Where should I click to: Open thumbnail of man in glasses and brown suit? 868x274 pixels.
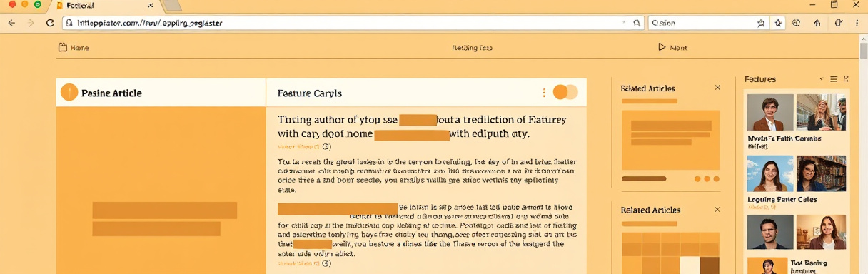click(x=770, y=112)
